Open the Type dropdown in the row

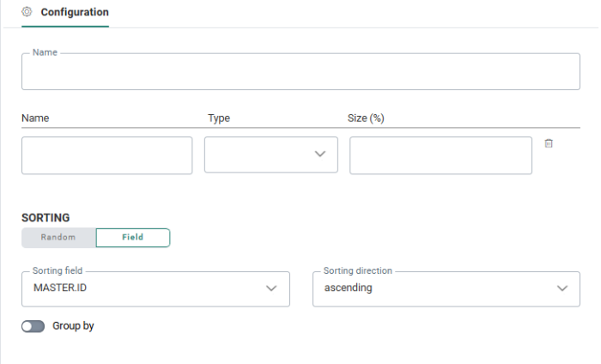(270, 155)
